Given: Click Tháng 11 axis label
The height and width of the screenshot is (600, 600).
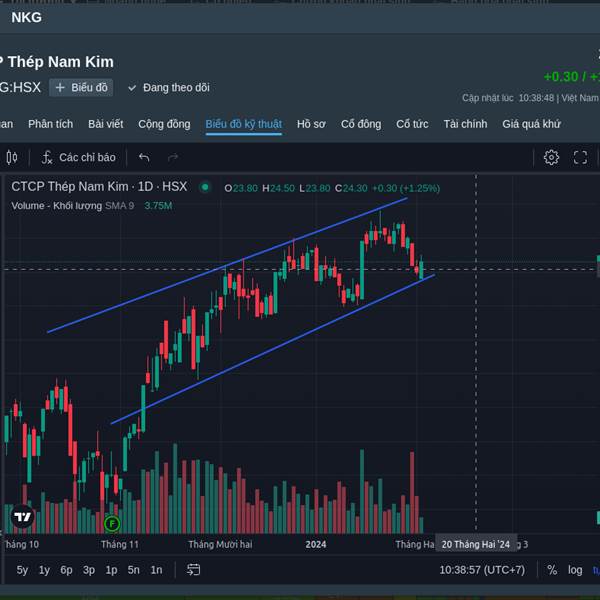Looking at the screenshot, I should point(120,544).
